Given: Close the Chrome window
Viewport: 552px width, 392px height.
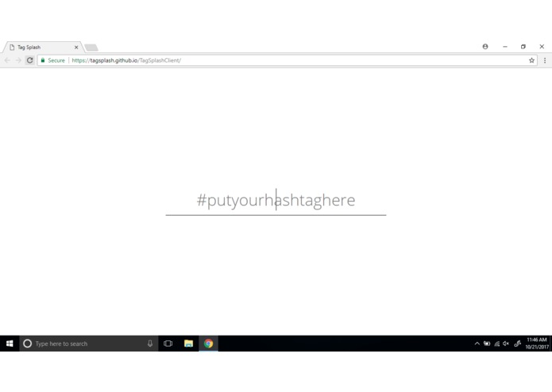Looking at the screenshot, I should (542, 46).
